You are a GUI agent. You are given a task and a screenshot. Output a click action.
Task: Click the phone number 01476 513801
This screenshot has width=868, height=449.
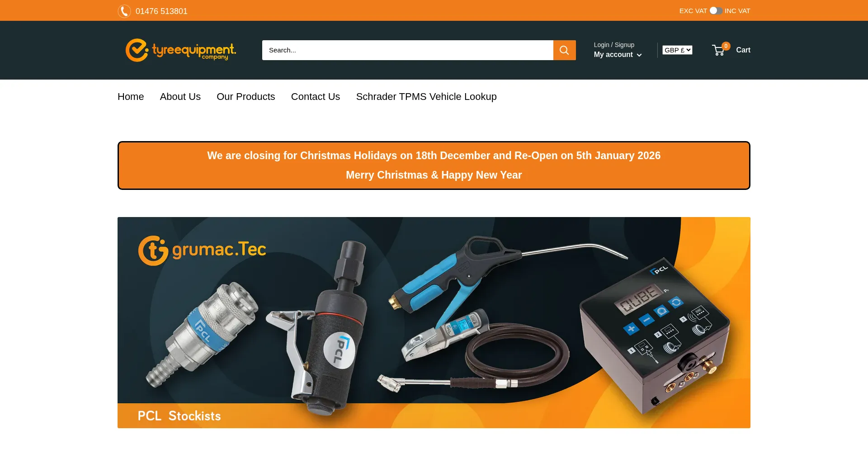(161, 11)
